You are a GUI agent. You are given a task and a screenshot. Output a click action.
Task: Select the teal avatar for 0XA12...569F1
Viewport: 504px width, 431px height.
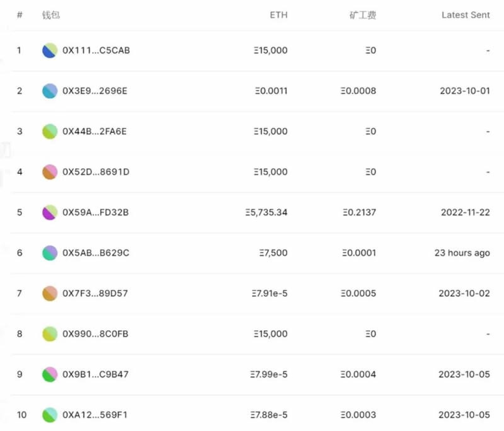tap(50, 415)
